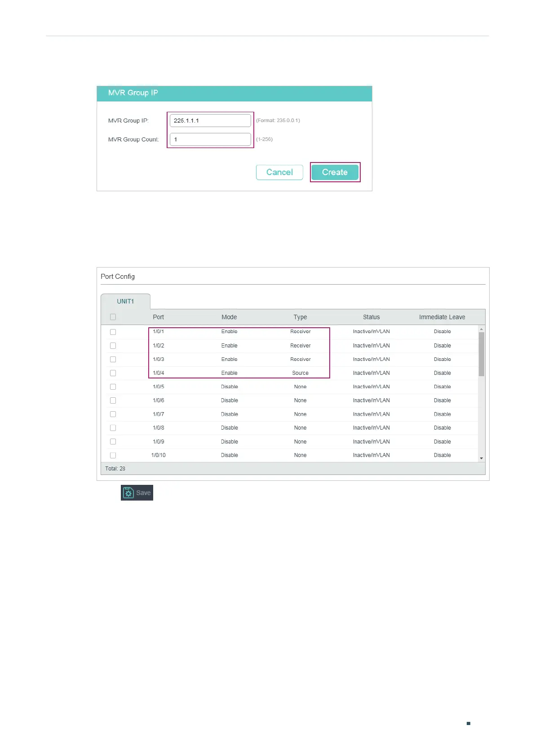Click the Total: 28 footer text
Viewport: 535px width, 756px height.
tap(115, 468)
